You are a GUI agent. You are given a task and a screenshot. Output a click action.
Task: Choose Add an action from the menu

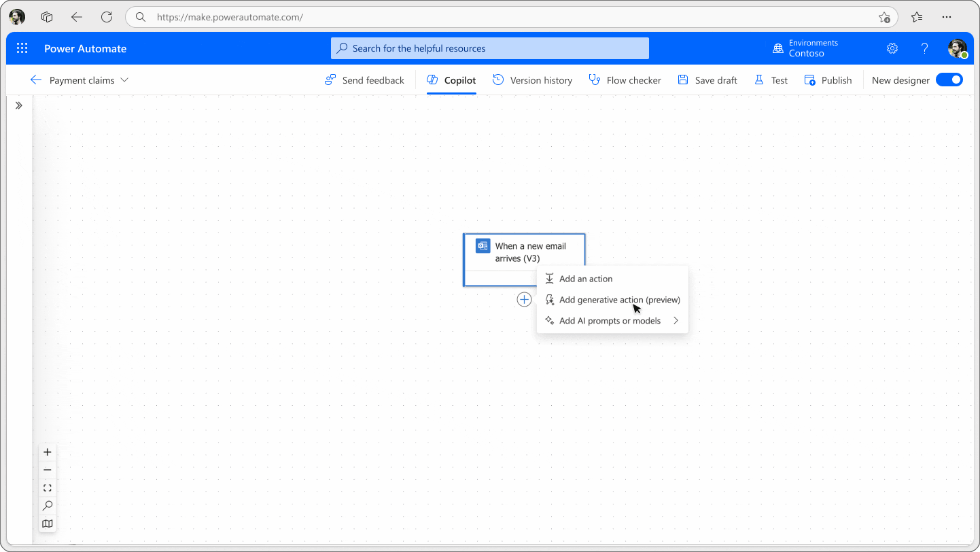click(586, 278)
